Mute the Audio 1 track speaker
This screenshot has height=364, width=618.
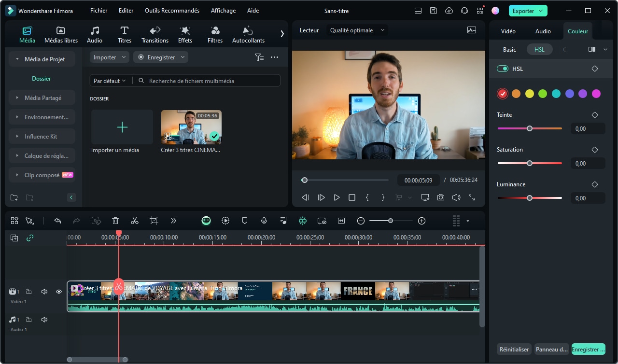pos(44,320)
